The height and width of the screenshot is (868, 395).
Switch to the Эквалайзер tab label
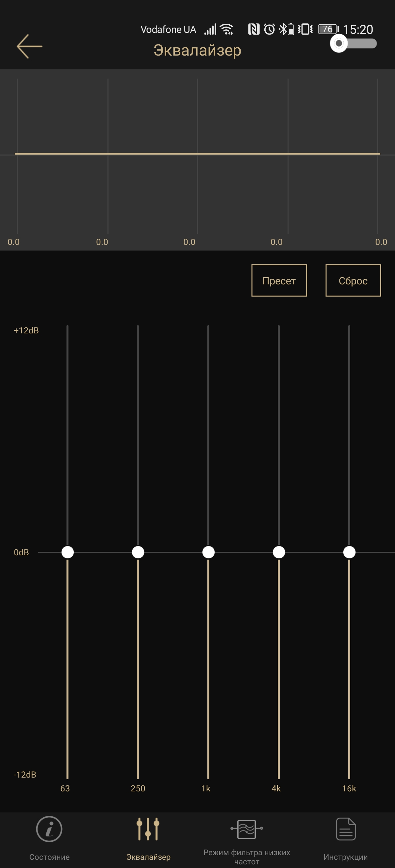[148, 857]
